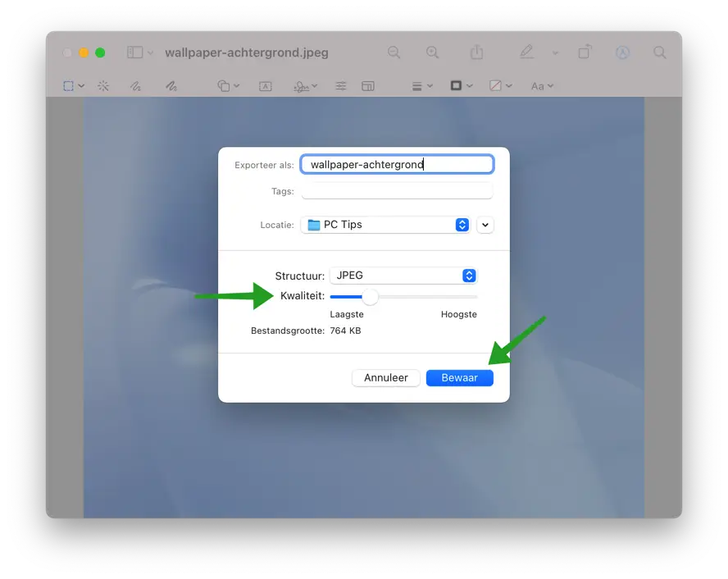Click the Exporteer als filename field
Image resolution: width=728 pixels, height=579 pixels.
pos(397,164)
